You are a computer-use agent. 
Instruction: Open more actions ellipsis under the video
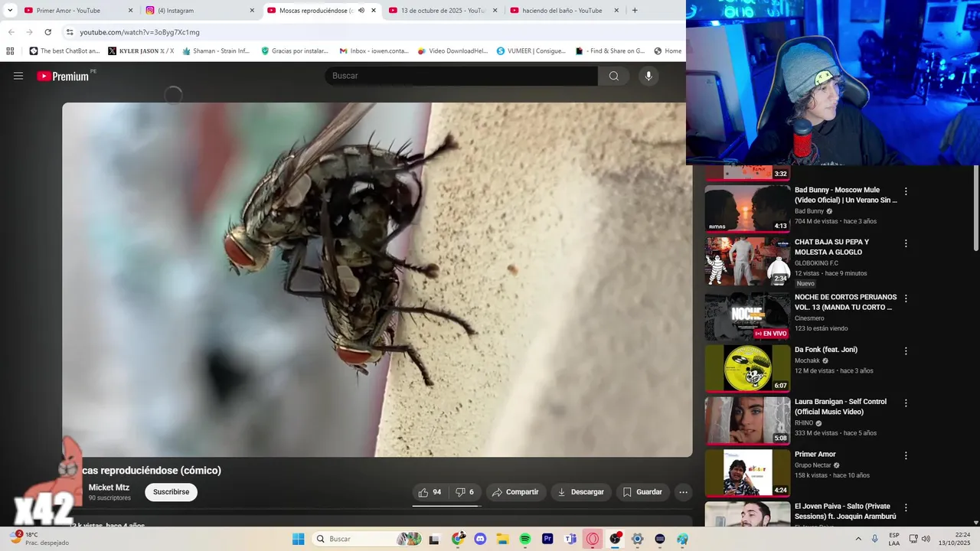pyautogui.click(x=683, y=492)
